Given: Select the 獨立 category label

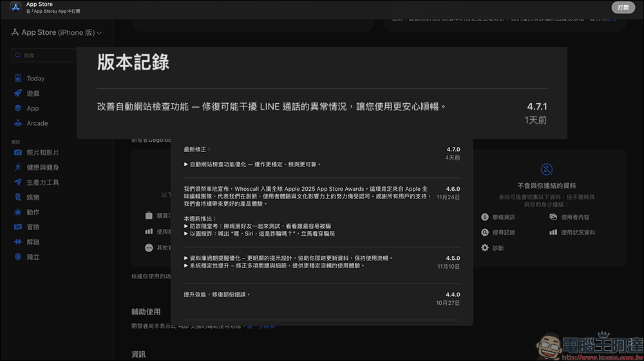Looking at the screenshot, I should tap(33, 257).
